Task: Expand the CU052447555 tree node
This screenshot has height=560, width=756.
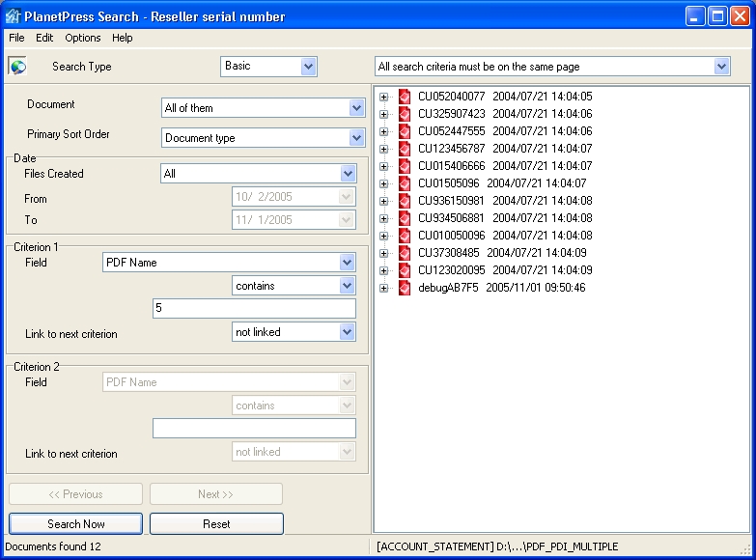Action: (x=383, y=131)
